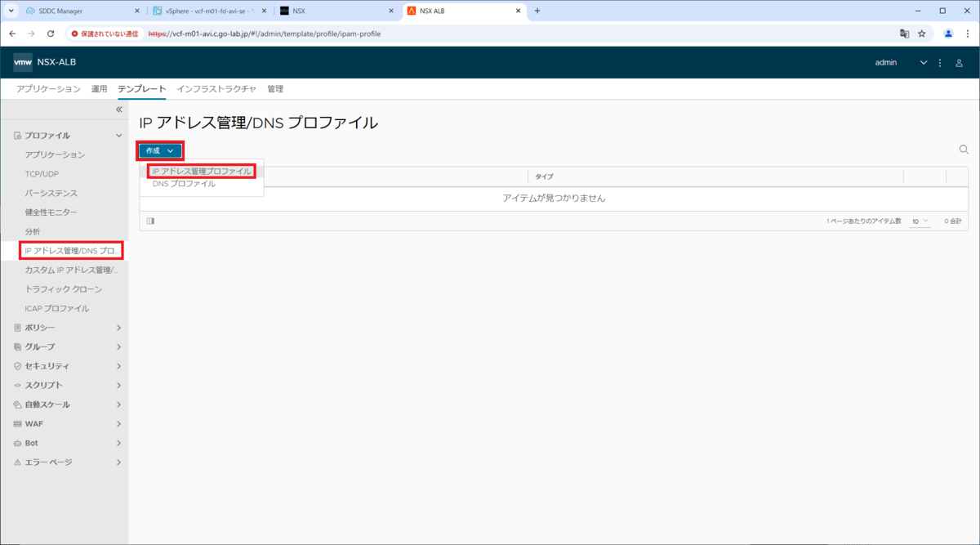Open カスタム IP アドレス管理 sidebar item

coord(72,270)
